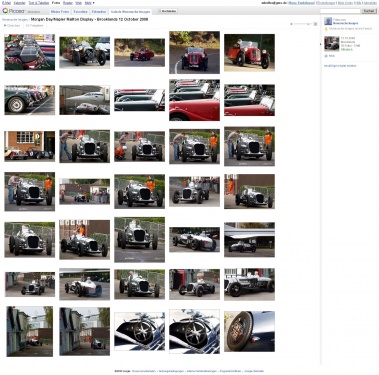Open the white streamlined racer with smoke thumbnail
This screenshot has height=375, width=379.
pyautogui.click(x=85, y=284)
